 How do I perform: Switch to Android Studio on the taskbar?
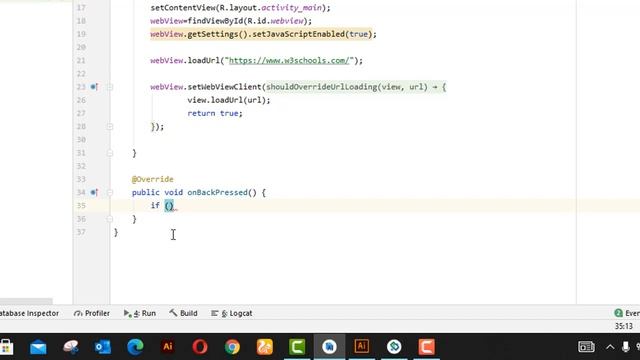tap(329, 347)
